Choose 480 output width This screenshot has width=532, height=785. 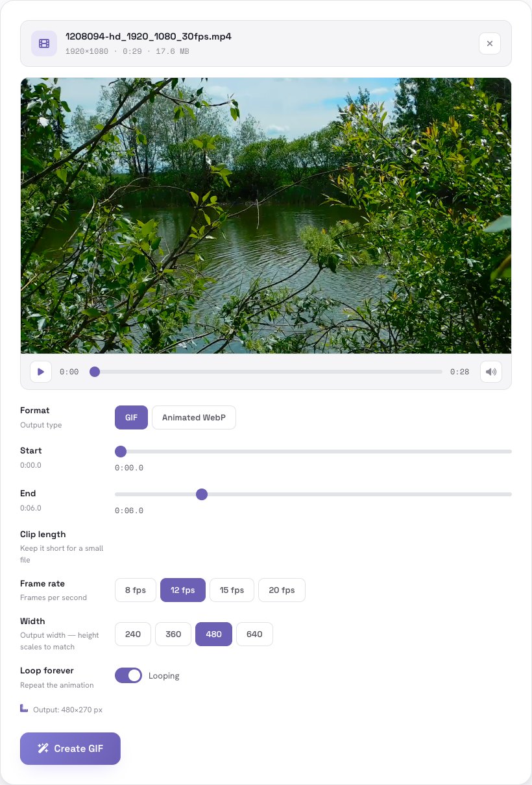tap(213, 634)
